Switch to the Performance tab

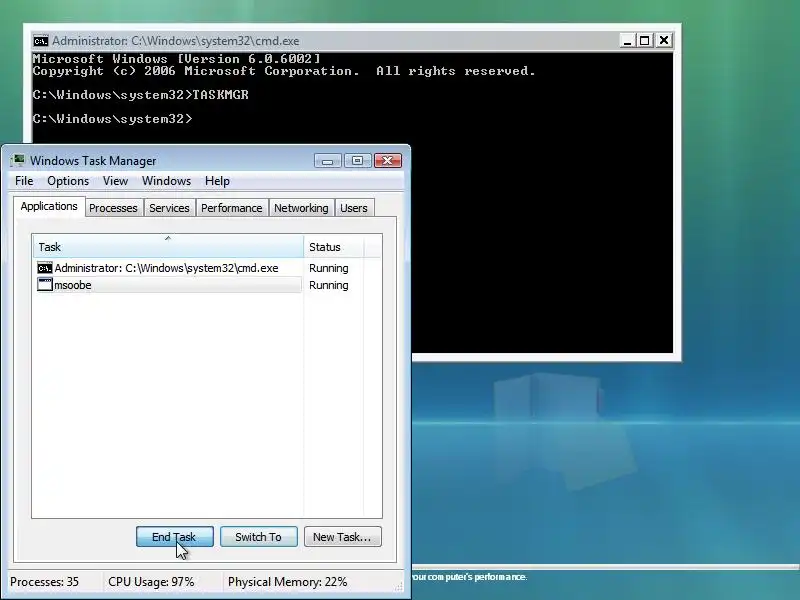point(232,208)
